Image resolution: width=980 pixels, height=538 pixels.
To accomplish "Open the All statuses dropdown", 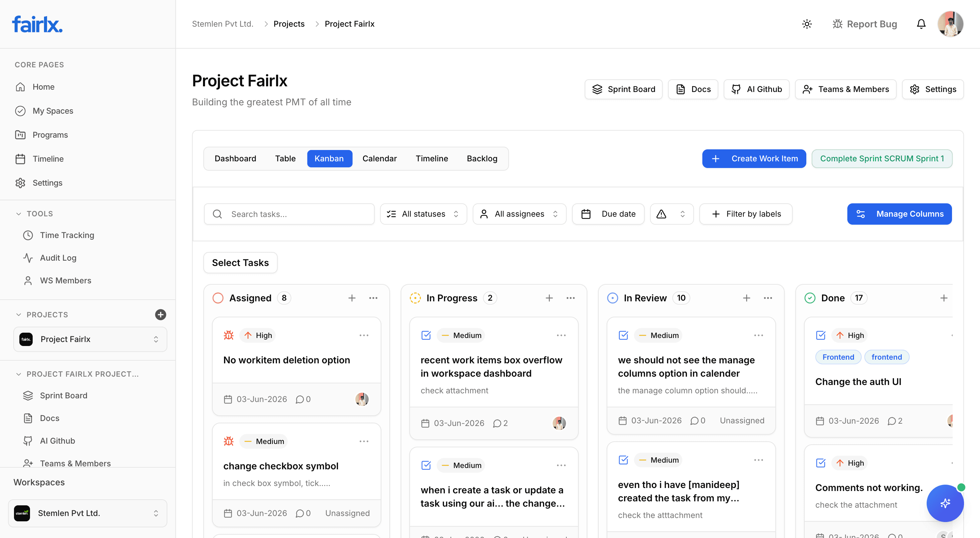I will pyautogui.click(x=423, y=214).
